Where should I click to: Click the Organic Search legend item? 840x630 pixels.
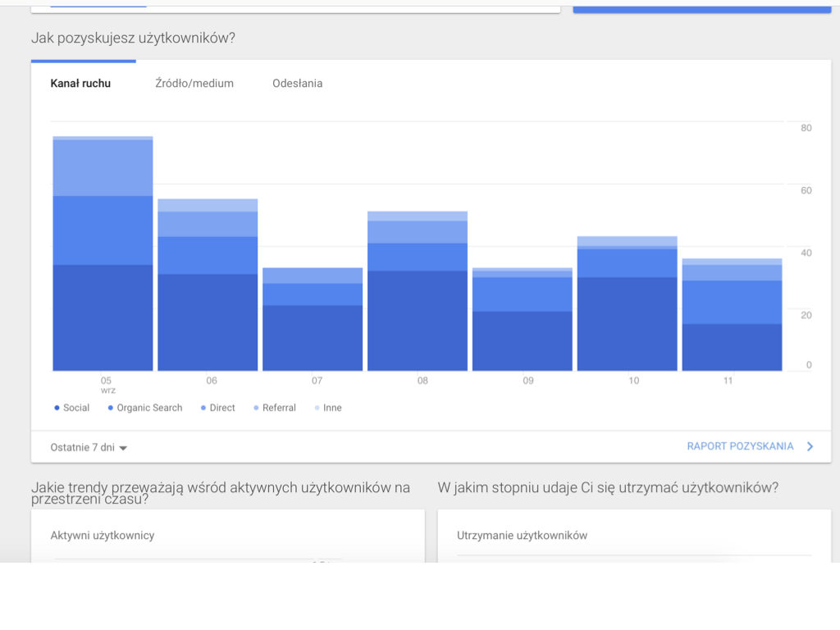pos(145,408)
